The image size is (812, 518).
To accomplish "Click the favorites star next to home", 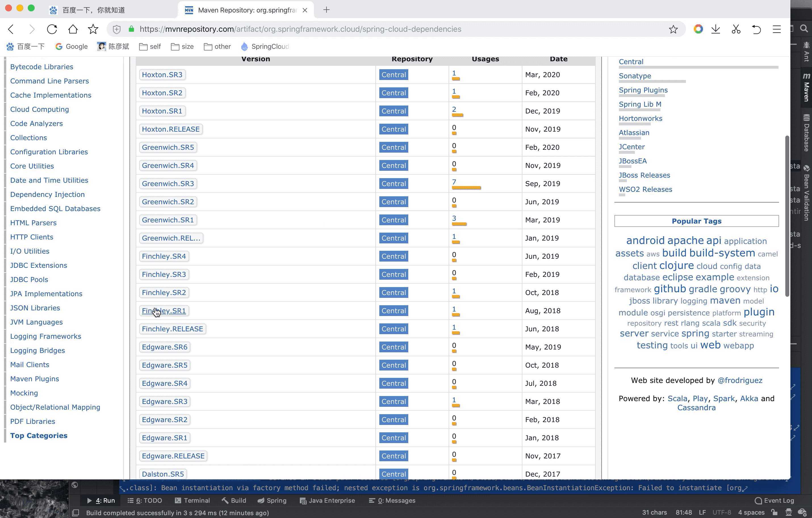I will pyautogui.click(x=93, y=29).
